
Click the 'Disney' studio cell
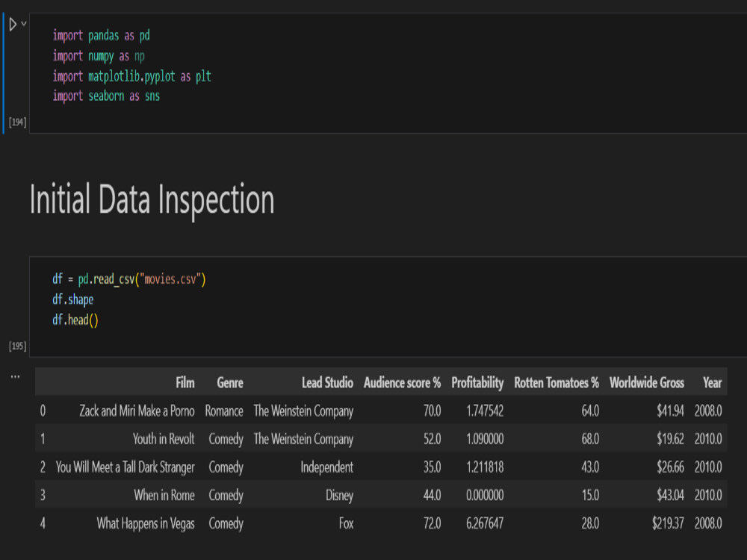click(x=340, y=495)
